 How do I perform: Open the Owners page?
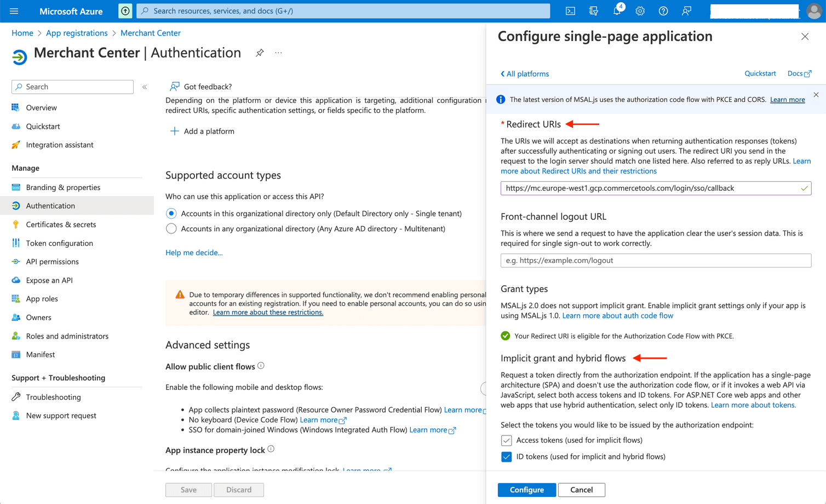click(x=38, y=318)
